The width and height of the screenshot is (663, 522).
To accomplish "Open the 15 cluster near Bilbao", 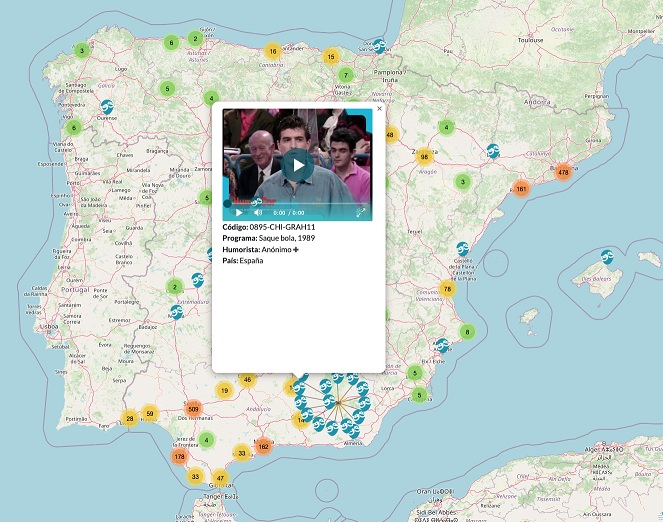I will (331, 56).
